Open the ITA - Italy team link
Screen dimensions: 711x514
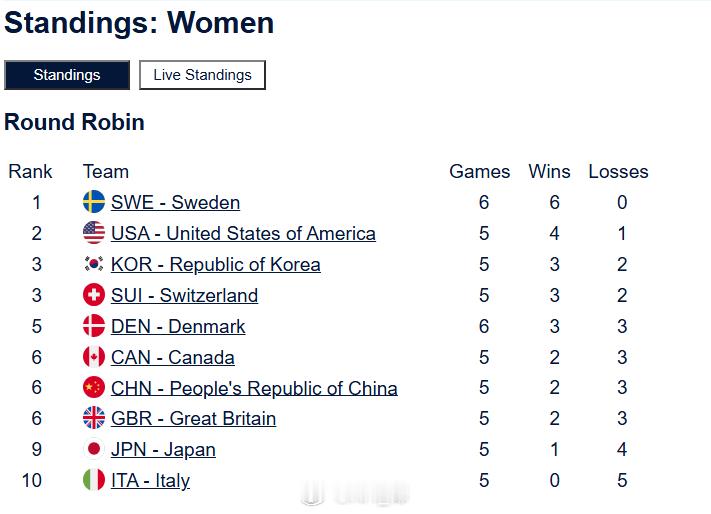150,481
